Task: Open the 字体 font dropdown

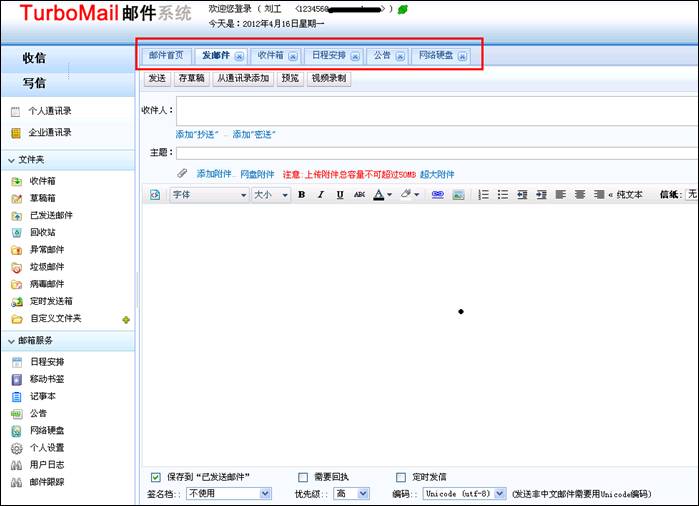Action: click(x=209, y=195)
